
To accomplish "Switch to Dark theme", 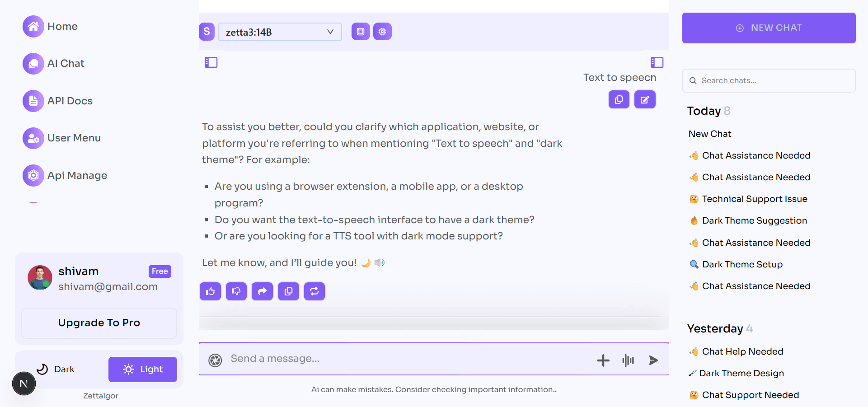I will point(56,369).
